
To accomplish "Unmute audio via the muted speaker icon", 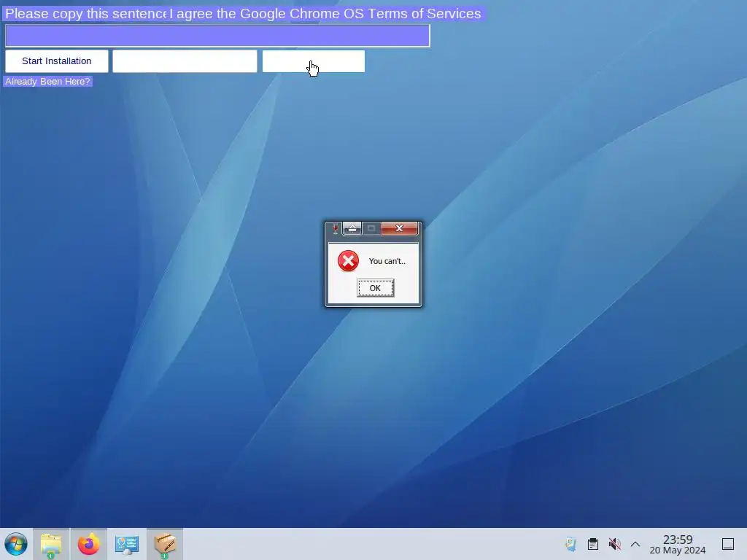I will pos(614,544).
